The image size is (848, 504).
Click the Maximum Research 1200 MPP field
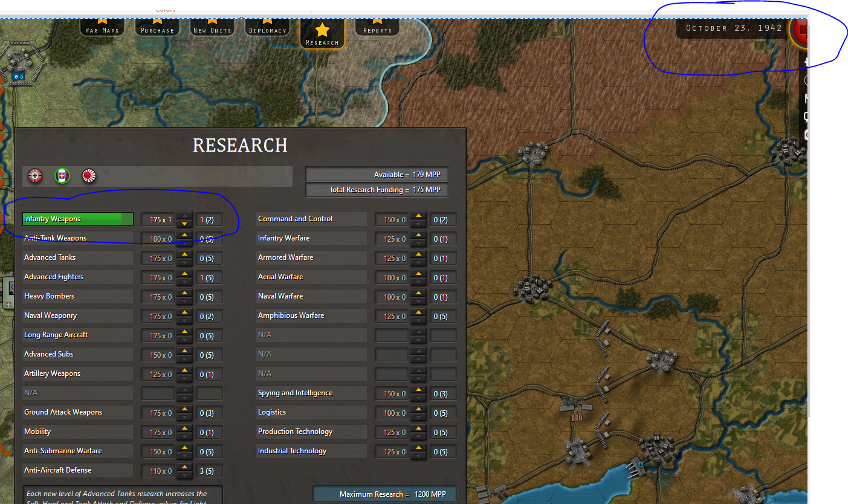point(384,494)
